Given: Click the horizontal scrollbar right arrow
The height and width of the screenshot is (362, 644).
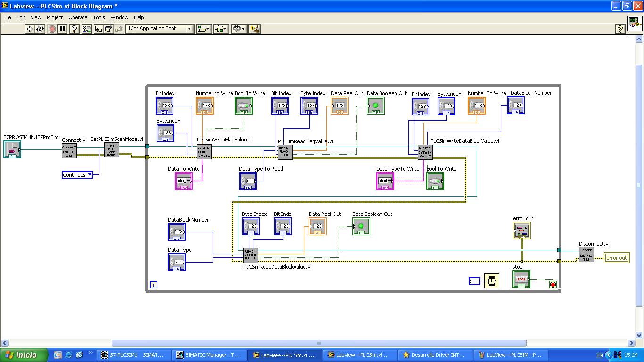Looking at the screenshot, I should coord(632,343).
